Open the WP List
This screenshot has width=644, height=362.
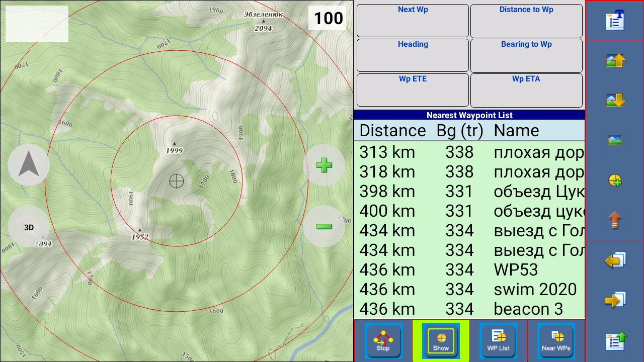point(498,340)
